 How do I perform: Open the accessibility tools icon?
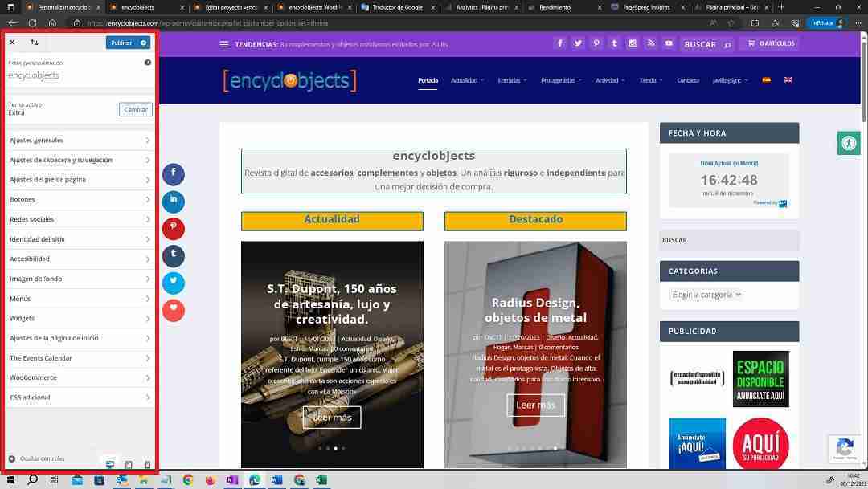(x=849, y=143)
